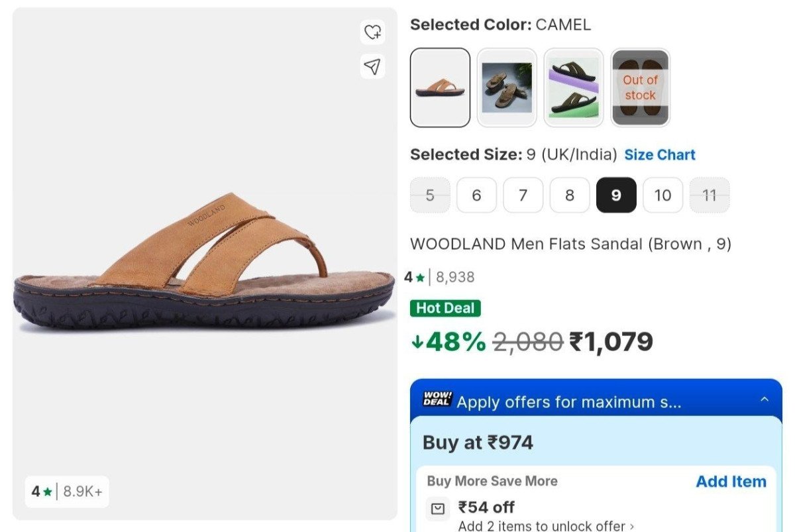Tap the share arrow icon
Screen dimensions: 795x532
373,66
